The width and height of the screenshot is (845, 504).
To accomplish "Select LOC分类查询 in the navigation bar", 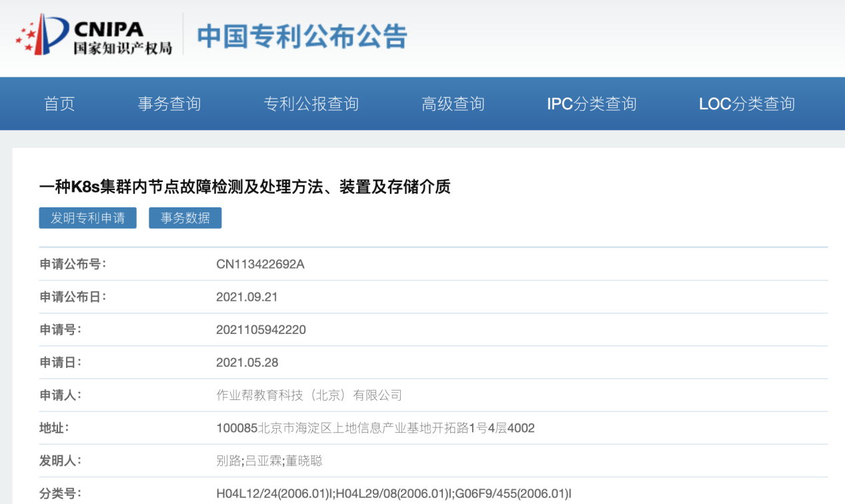I will tap(746, 104).
